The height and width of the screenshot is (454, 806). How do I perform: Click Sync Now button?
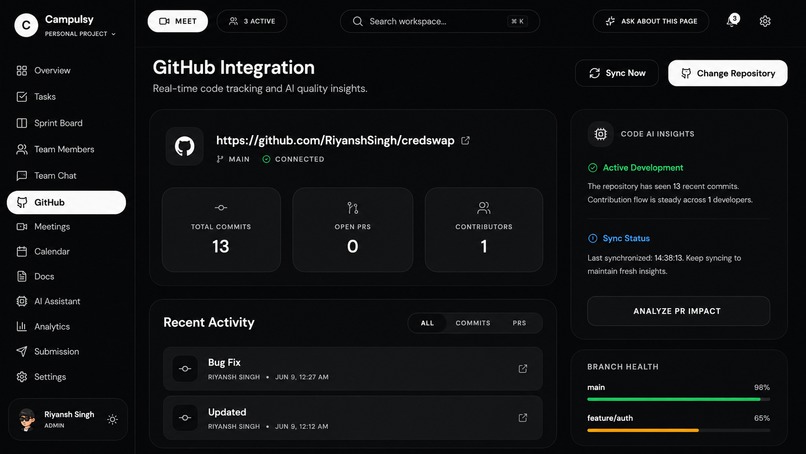pos(617,73)
